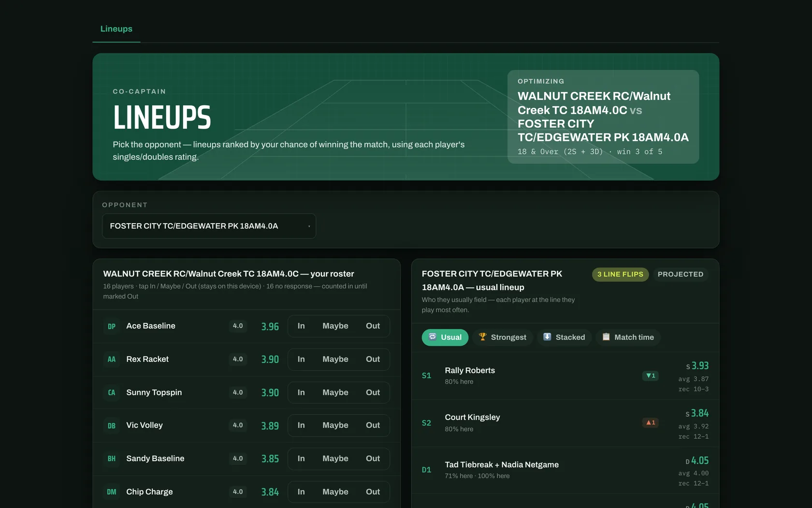The image size is (812, 508).
Task: Click the OPTIMIZING match card
Action: 603,117
